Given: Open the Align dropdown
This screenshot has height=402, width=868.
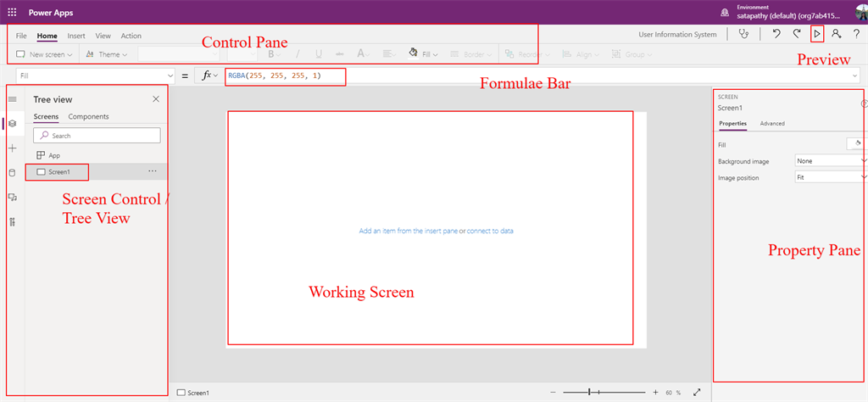Looking at the screenshot, I should (x=580, y=54).
